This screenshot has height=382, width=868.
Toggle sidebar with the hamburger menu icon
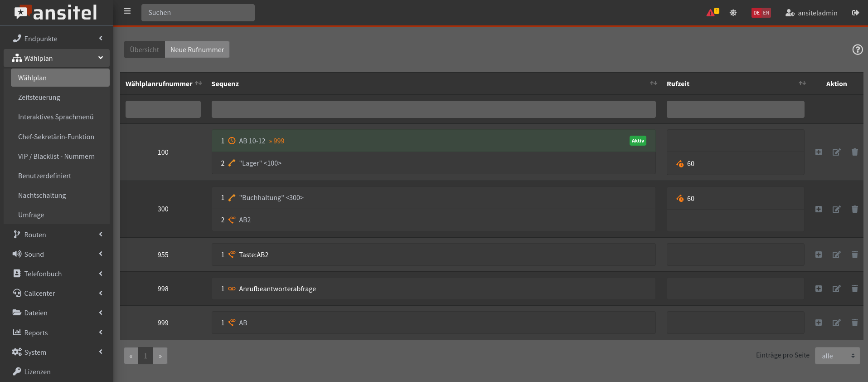coord(127,11)
